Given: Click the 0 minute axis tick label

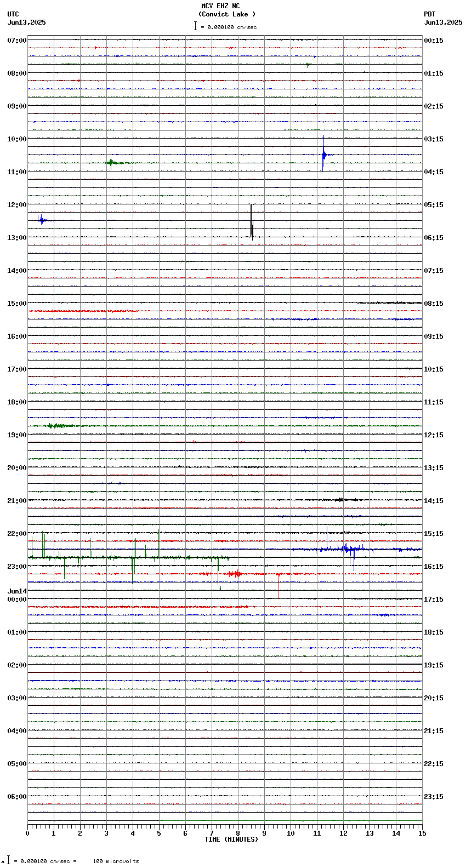Looking at the screenshot, I should coord(27,833).
